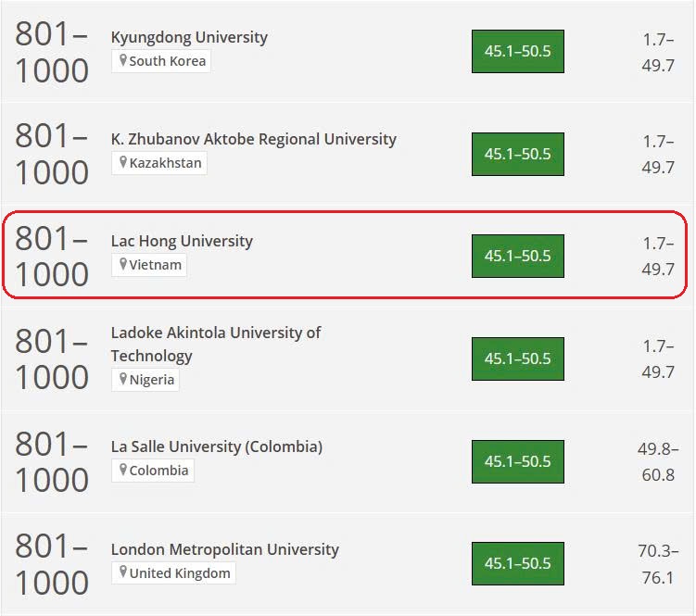Image resolution: width=696 pixels, height=616 pixels.
Task: Open Kyungdong University's profile link
Action: point(189,38)
